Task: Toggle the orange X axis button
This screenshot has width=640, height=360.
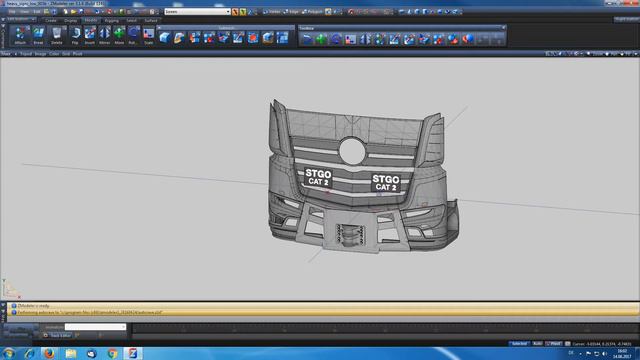Action: tap(236, 12)
